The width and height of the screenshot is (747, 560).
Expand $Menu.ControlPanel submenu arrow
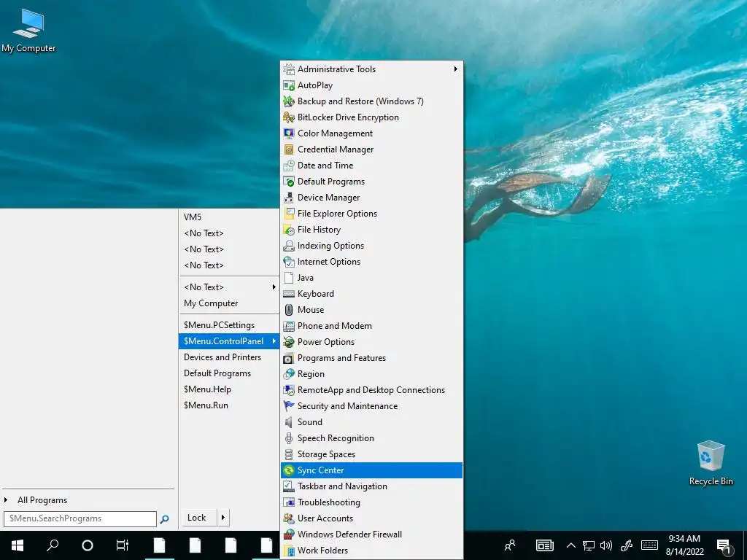[x=274, y=341]
